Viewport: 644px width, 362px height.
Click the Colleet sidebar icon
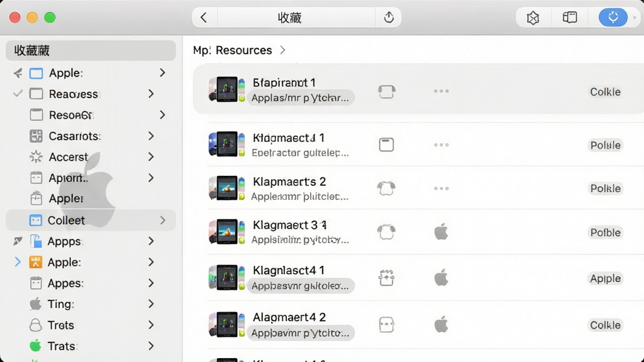(36, 221)
